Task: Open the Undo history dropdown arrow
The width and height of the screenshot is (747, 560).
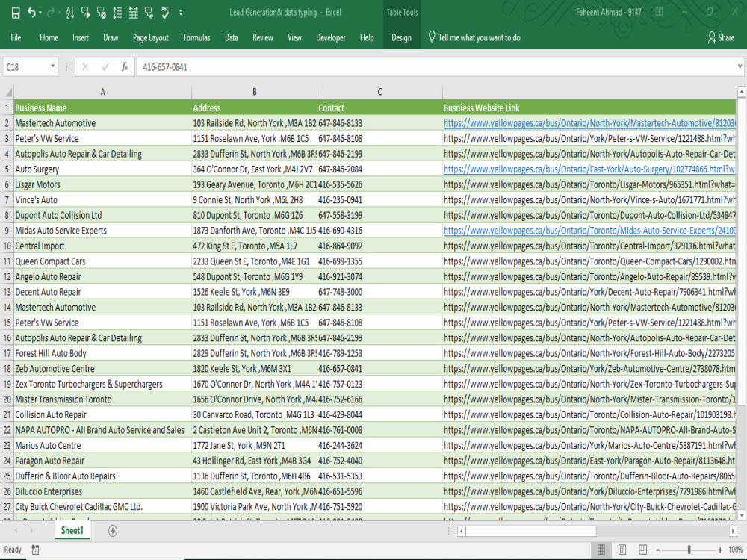Action: point(40,13)
